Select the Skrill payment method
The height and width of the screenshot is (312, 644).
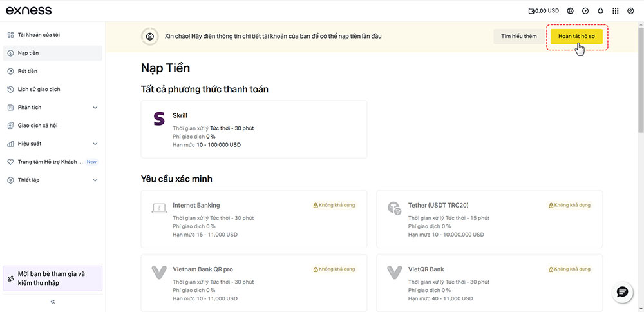[254, 129]
